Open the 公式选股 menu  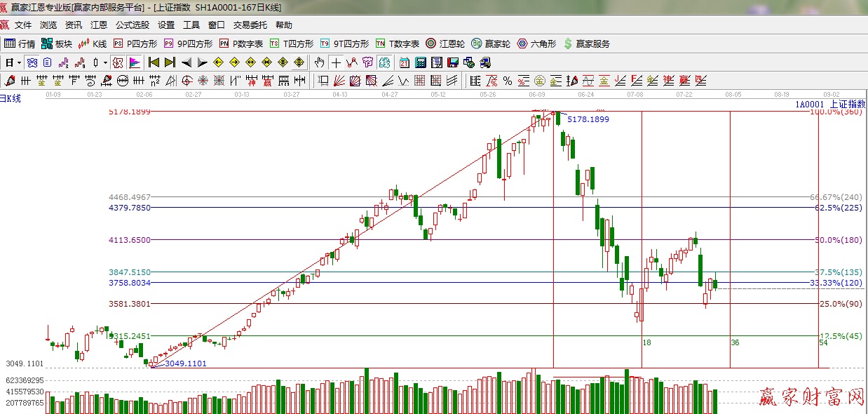133,25
